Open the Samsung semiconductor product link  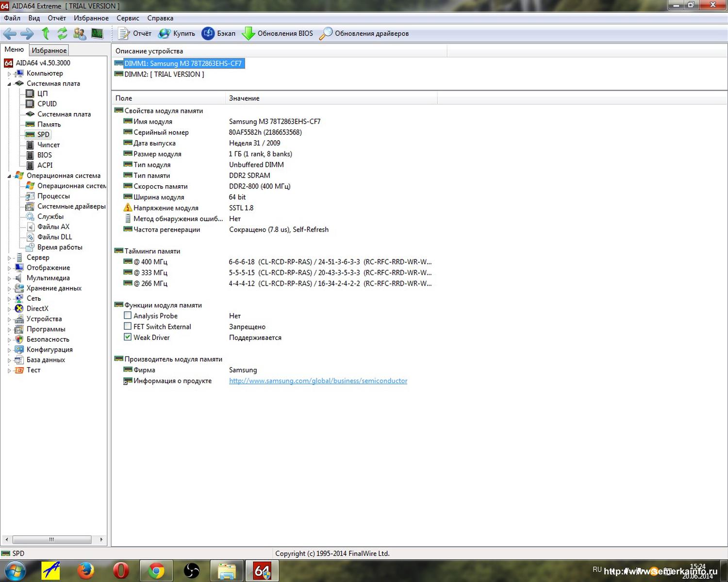click(318, 381)
